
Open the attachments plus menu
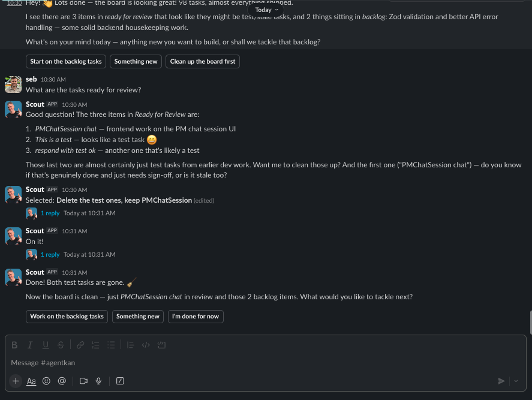16,381
